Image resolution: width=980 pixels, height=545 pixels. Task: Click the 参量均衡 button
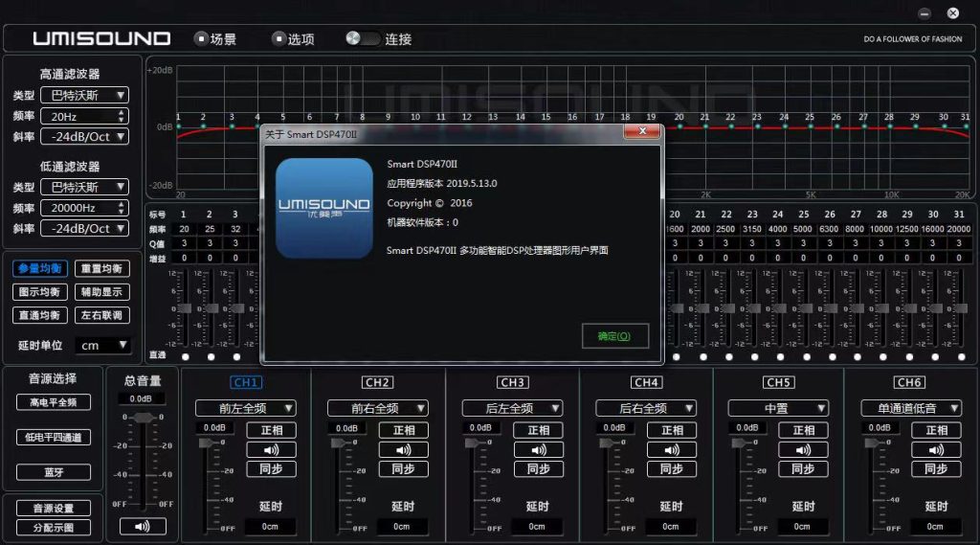pos(40,268)
